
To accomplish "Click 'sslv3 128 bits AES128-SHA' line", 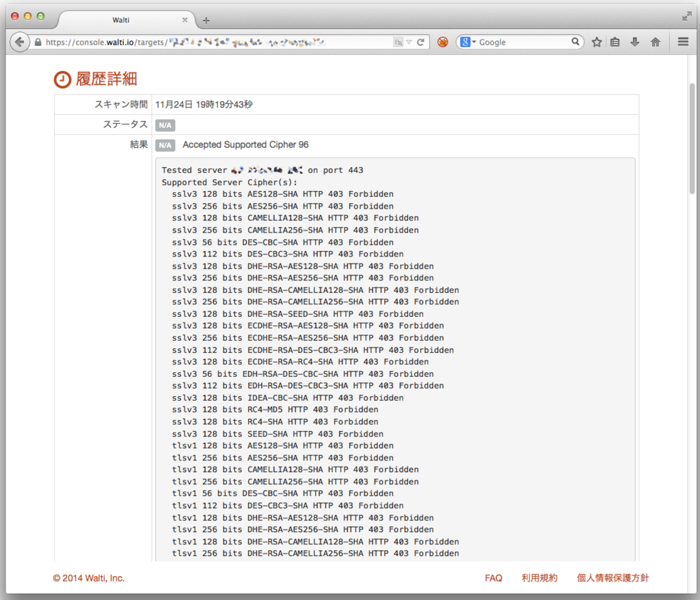I will click(282, 194).
